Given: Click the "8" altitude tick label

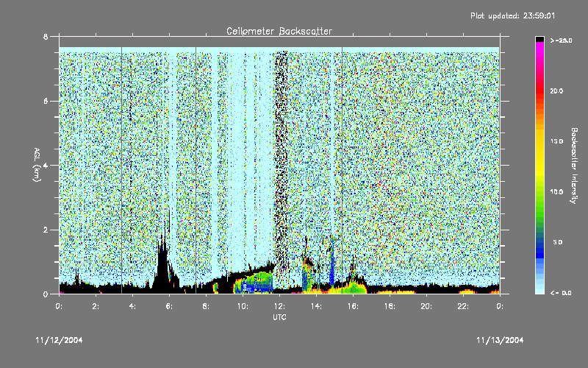Looking at the screenshot, I should pyautogui.click(x=46, y=37).
